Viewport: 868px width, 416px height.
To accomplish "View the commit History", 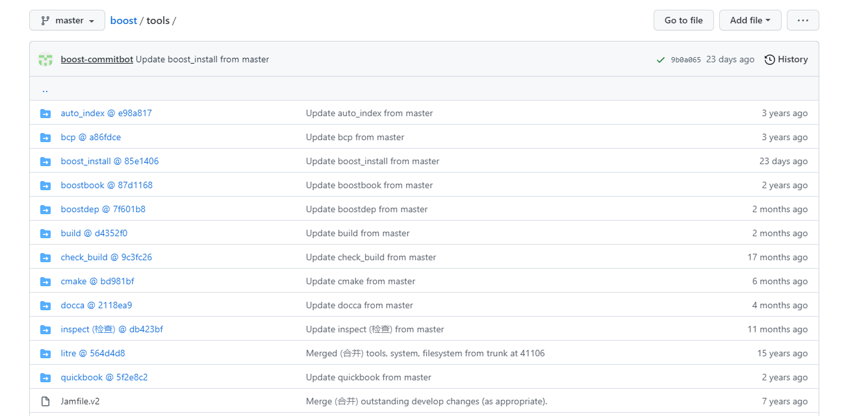I will [x=786, y=60].
